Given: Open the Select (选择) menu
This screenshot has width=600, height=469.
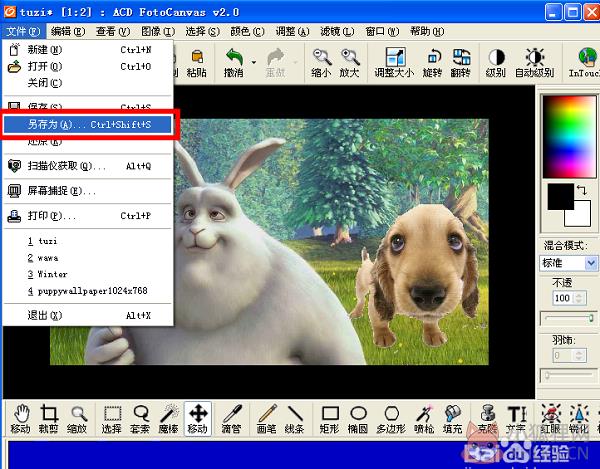Looking at the screenshot, I should pos(203,31).
